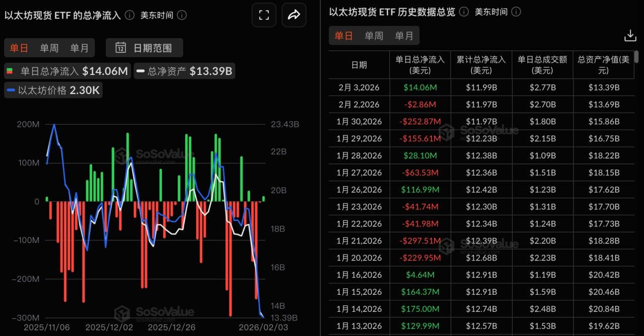
Task: Click the red-green 单日总净流入 legend swatch
Action: (x=10, y=71)
